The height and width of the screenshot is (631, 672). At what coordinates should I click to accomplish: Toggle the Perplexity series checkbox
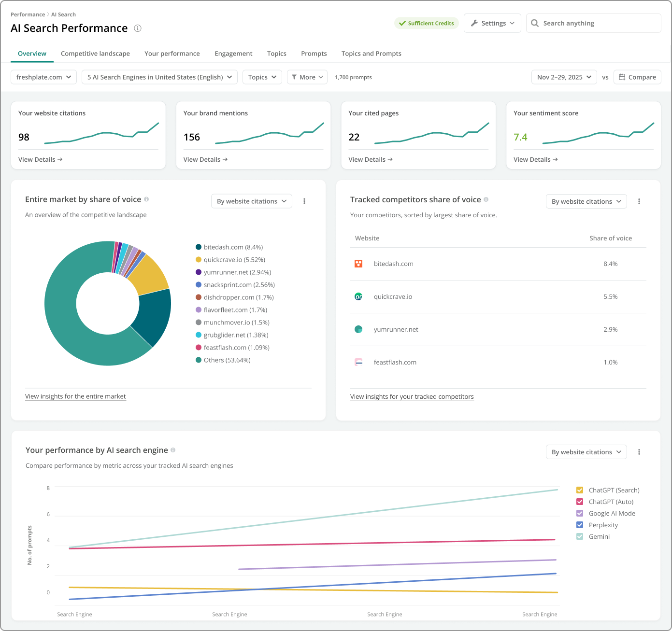coord(580,525)
